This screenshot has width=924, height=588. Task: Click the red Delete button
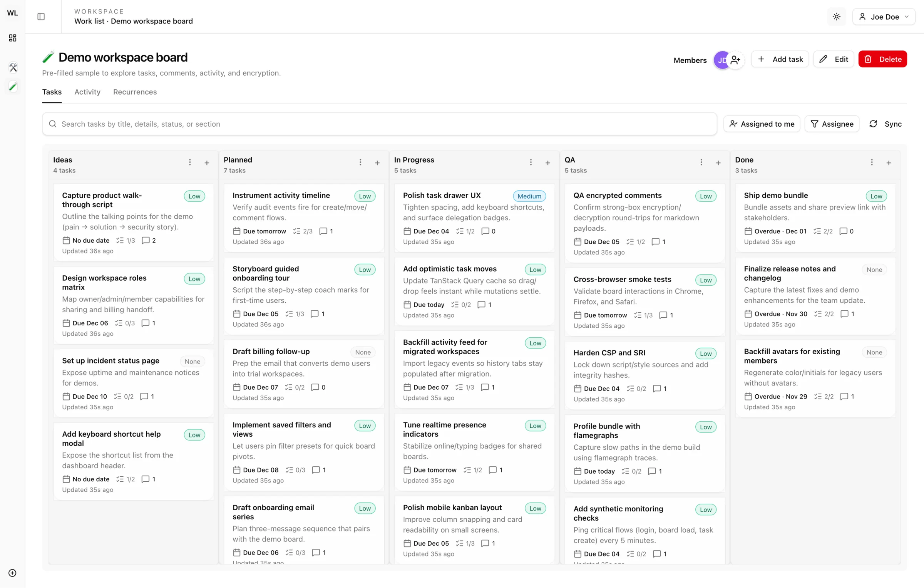coord(882,59)
